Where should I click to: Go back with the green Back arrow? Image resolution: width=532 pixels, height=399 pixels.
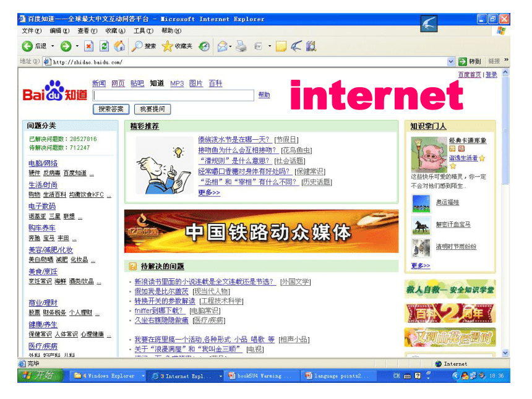point(27,46)
